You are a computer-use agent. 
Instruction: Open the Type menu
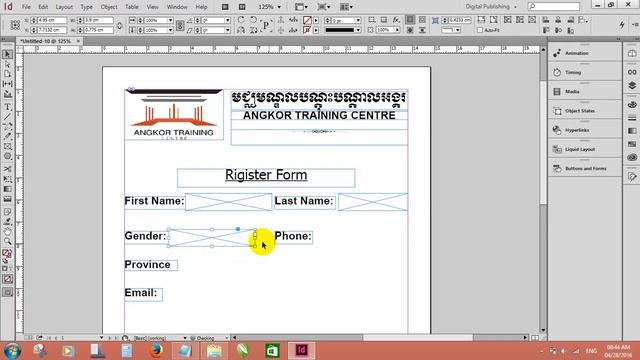tap(87, 7)
